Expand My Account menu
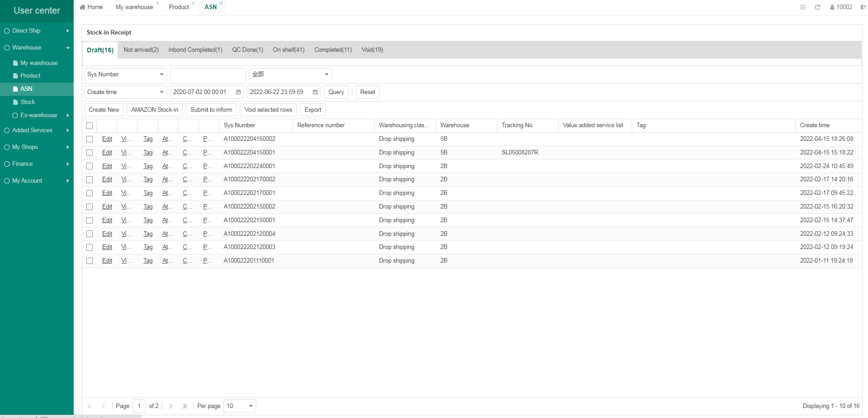Viewport: 868px width, 418px height. coord(37,181)
